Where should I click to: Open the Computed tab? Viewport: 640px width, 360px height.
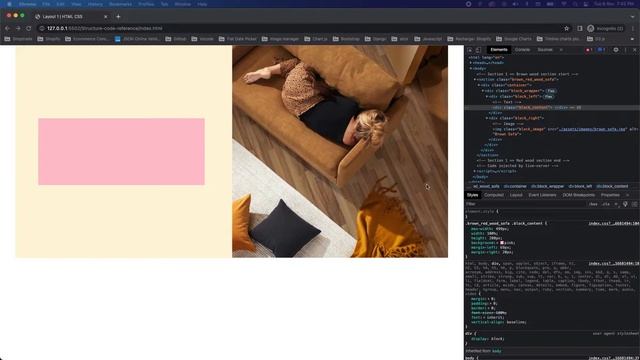(494, 195)
